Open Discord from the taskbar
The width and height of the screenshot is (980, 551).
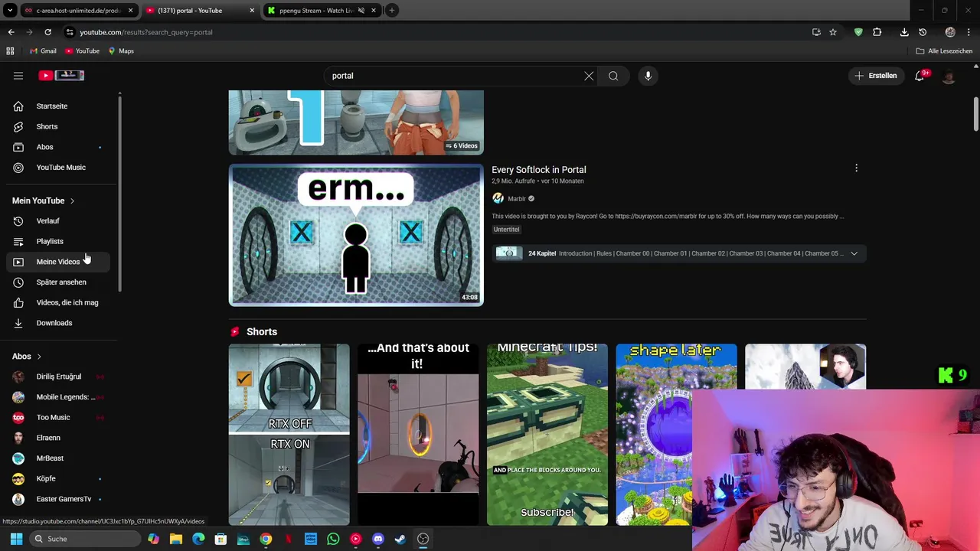[377, 539]
